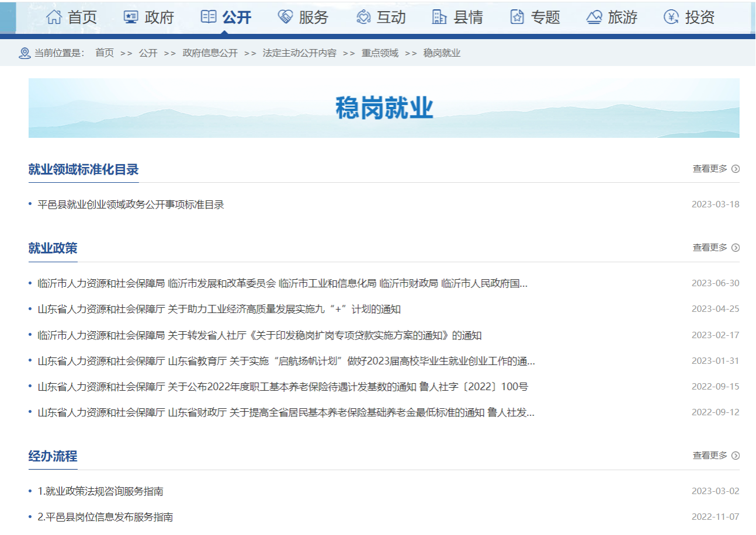The height and width of the screenshot is (535, 756).
Task: Click the date 2023-03-18
Action: (x=716, y=204)
